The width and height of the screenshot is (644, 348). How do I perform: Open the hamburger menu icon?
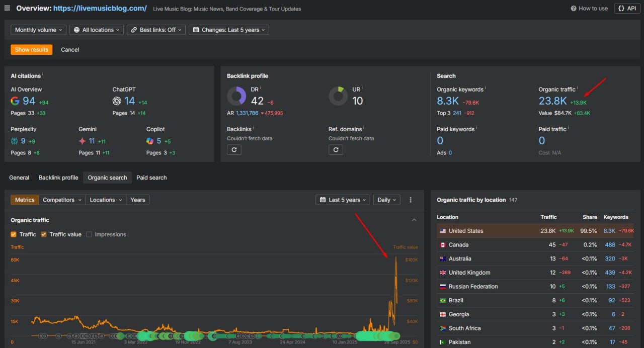pyautogui.click(x=7, y=8)
